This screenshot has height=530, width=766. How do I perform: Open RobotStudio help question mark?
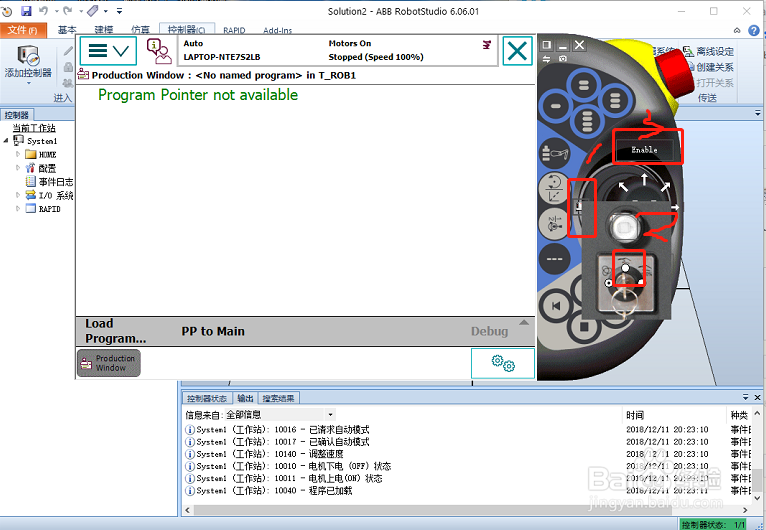tap(754, 31)
